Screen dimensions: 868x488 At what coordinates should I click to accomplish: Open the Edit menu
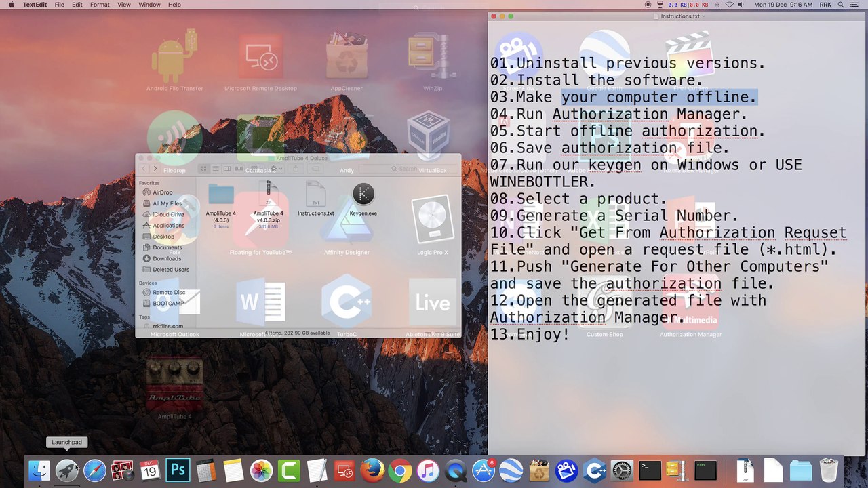77,5
